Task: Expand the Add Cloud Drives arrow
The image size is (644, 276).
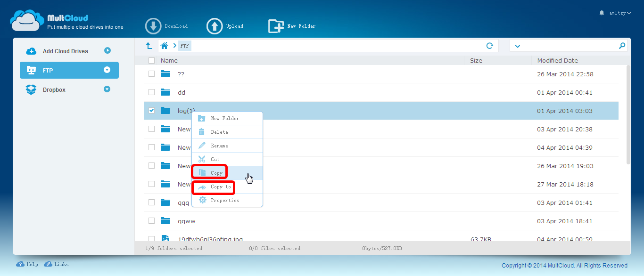Action: coord(107,50)
